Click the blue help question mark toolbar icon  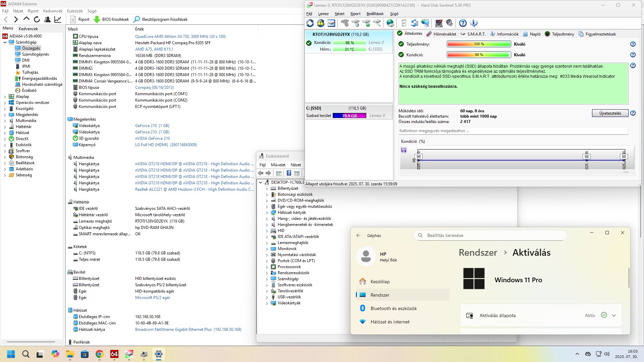click(463, 23)
